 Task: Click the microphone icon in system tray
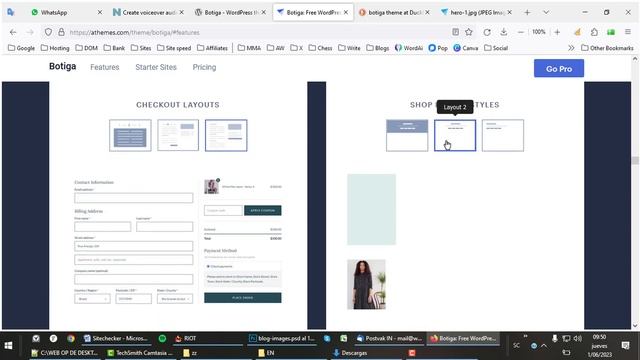pos(555,338)
